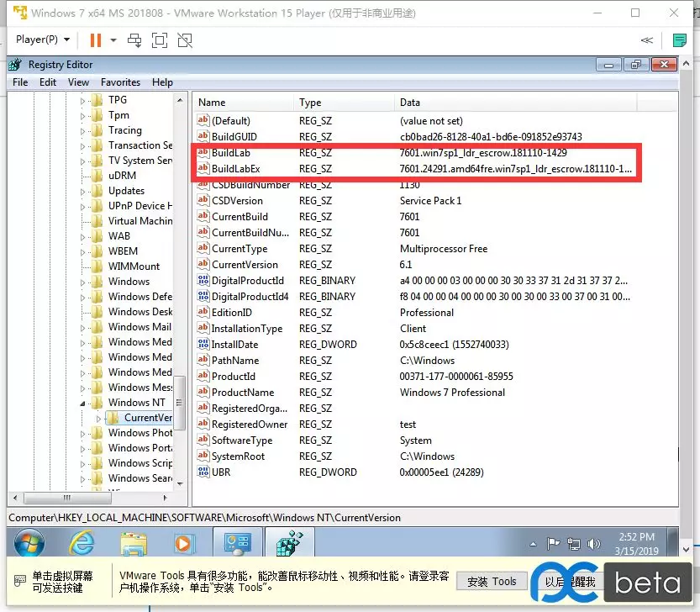Collapse the VMware toolbar chevrons
This screenshot has width=700, height=612.
(647, 40)
